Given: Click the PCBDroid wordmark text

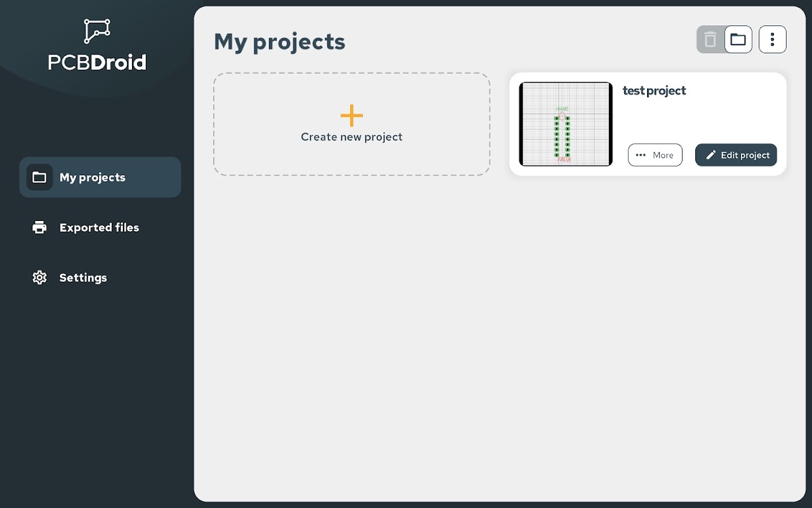Looking at the screenshot, I should [x=97, y=62].
